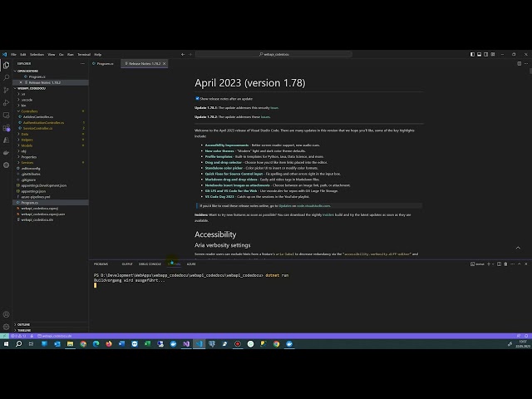Open the Run and Debug view
The image size is (532, 399).
(x=6, y=103)
